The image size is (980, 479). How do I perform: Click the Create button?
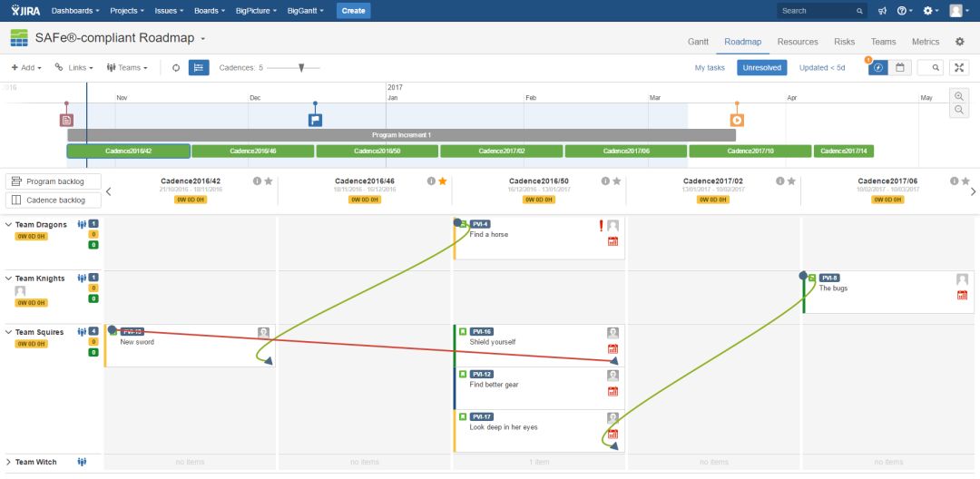[353, 11]
